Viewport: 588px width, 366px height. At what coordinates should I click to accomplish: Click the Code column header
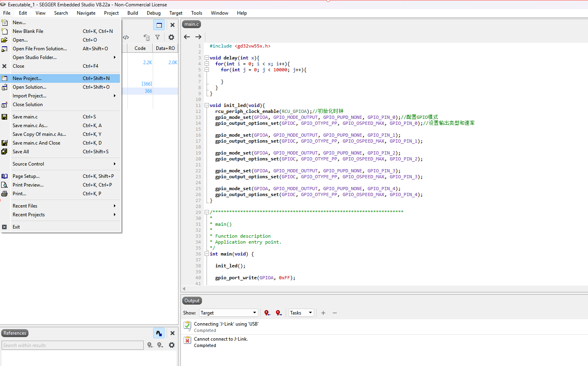click(140, 48)
